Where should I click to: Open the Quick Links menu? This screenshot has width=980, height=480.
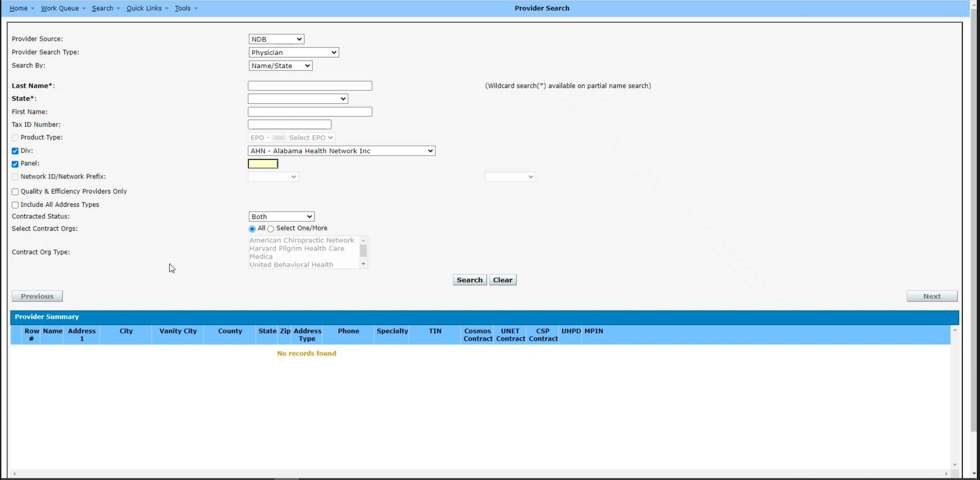pos(144,8)
